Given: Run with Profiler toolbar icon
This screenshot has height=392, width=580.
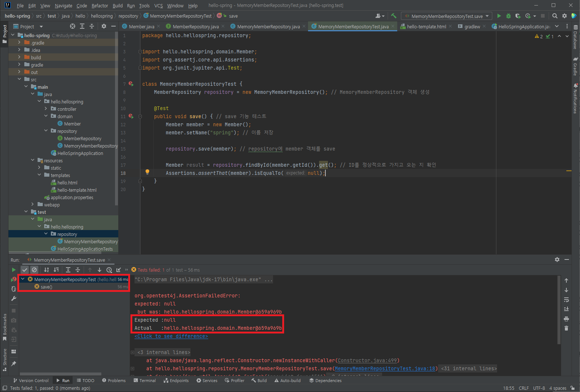Looking at the screenshot, I should point(528,16).
